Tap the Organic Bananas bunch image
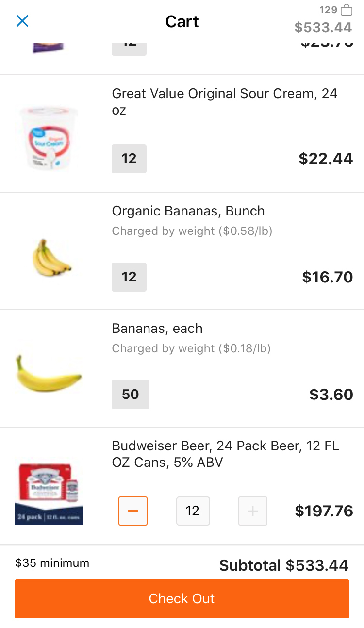 pos(50,257)
